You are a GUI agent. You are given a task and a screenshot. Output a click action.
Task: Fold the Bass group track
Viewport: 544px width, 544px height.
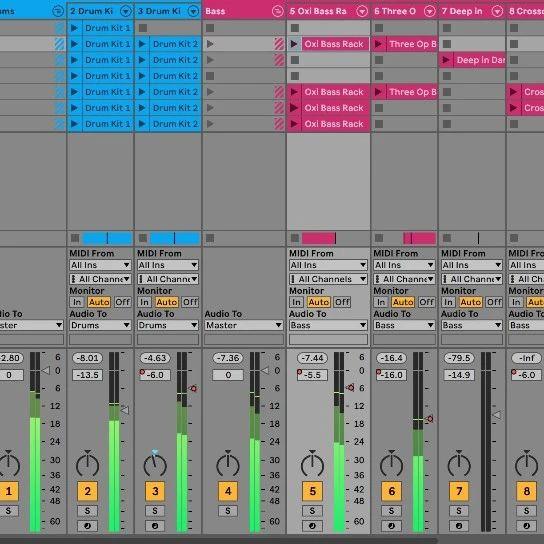[x=278, y=11]
